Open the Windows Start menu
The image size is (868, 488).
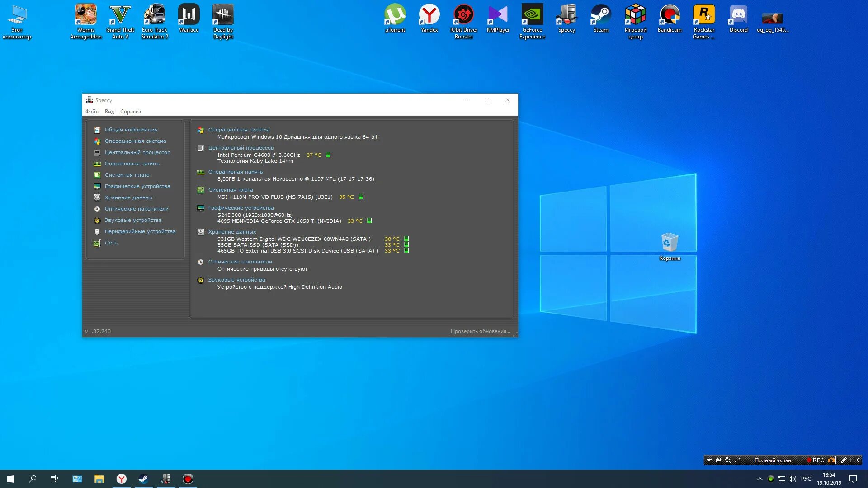point(11,479)
